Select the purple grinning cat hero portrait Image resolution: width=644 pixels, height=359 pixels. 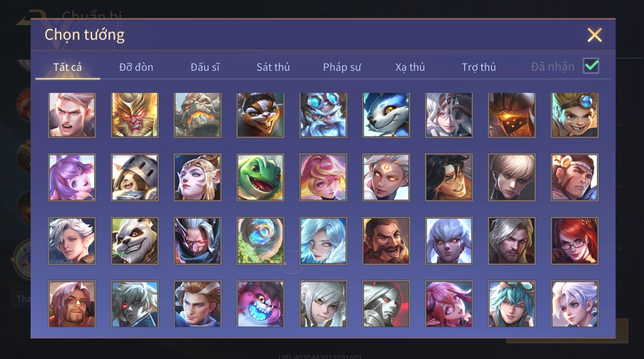(260, 304)
